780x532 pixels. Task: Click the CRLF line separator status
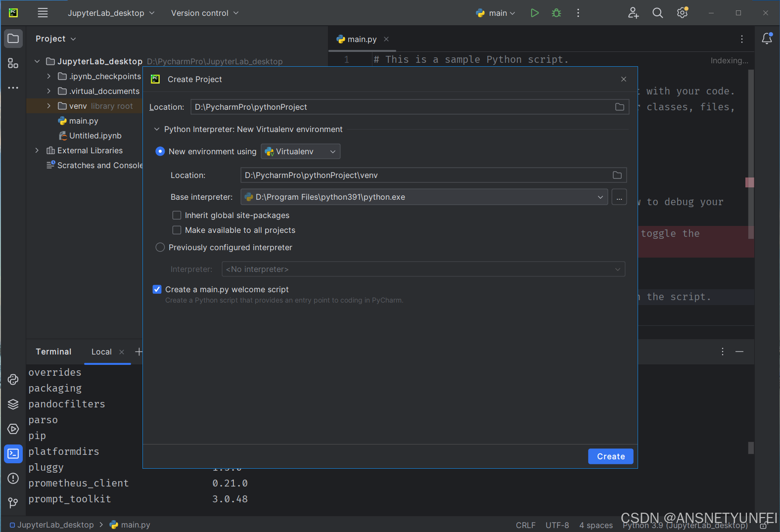click(525, 525)
